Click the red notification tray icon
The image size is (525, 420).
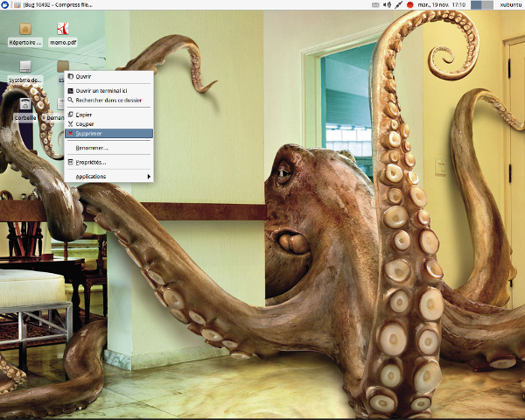click(x=409, y=5)
